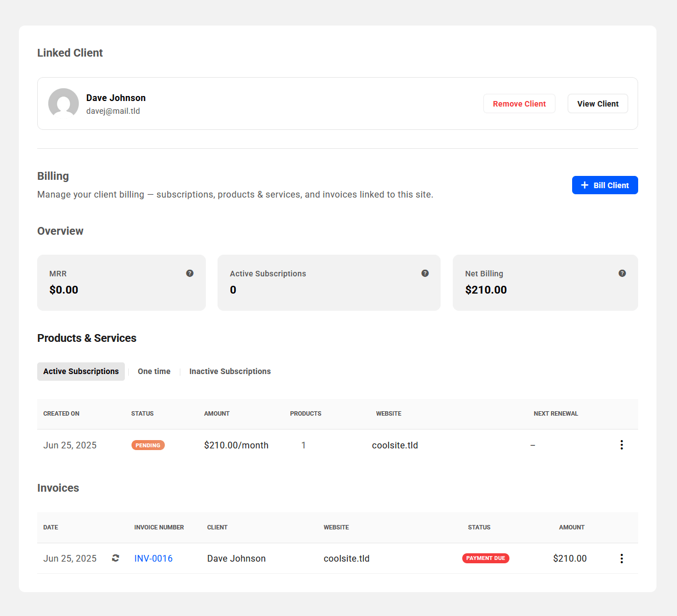Open invoice INV-0016 link
The height and width of the screenshot is (616, 677).
pyautogui.click(x=153, y=558)
